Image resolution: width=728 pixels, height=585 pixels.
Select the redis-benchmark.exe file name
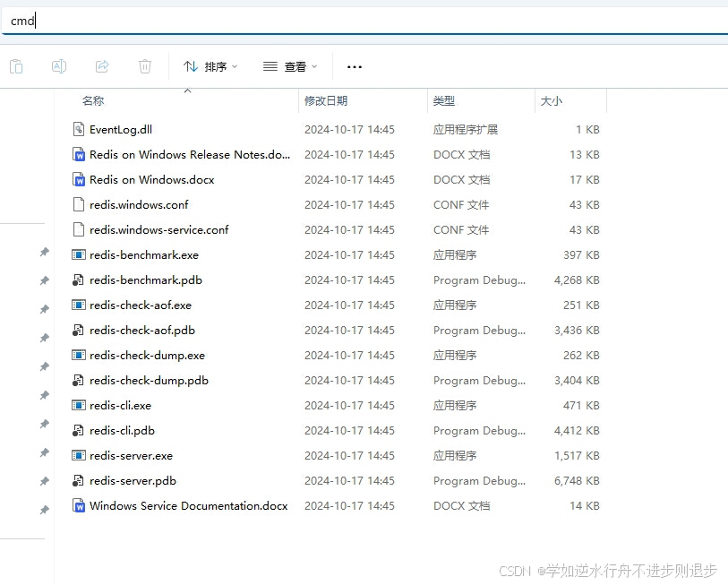point(144,255)
